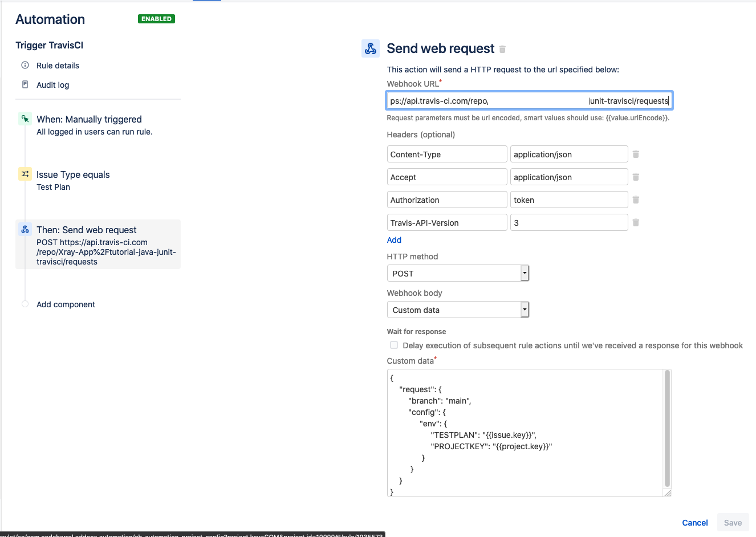The width and height of the screenshot is (756, 537).
Task: Click the Cancel link
Action: click(x=695, y=523)
